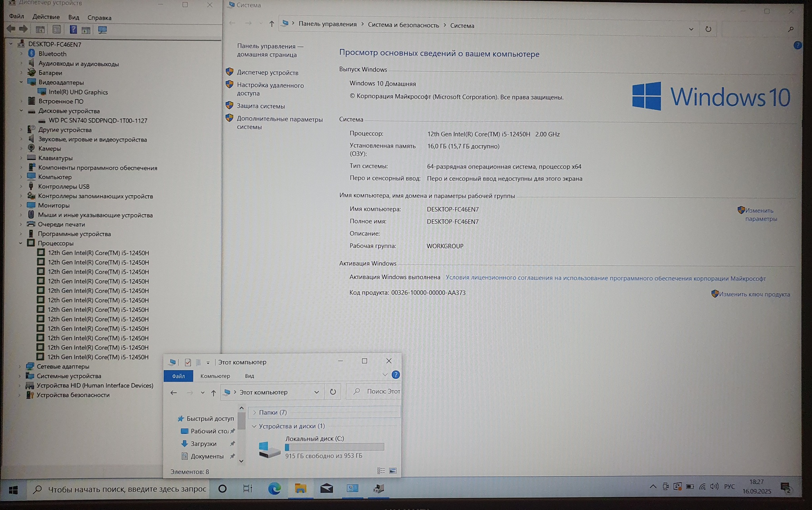Expand the Сетевые адаптеры tree node

tap(20, 366)
